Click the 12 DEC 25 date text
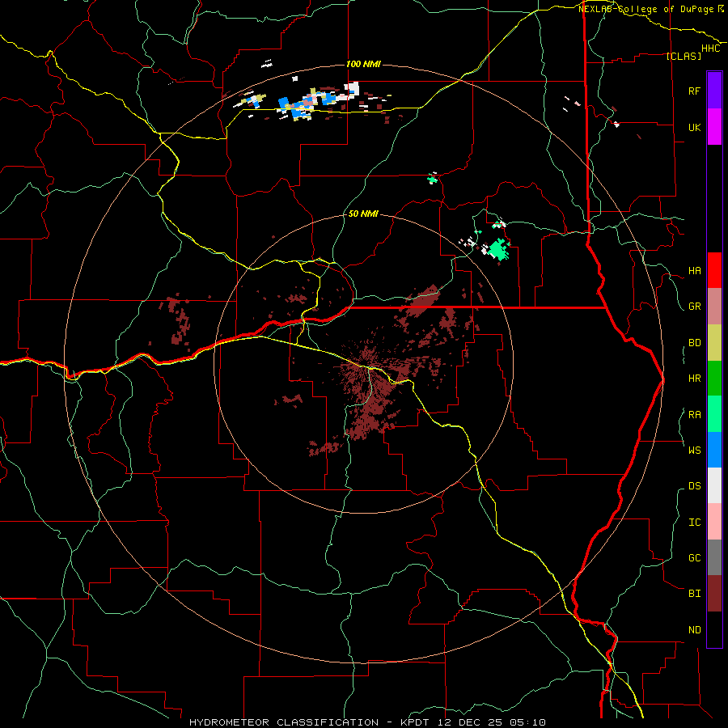Screen dimensions: 728x728 (x=473, y=722)
